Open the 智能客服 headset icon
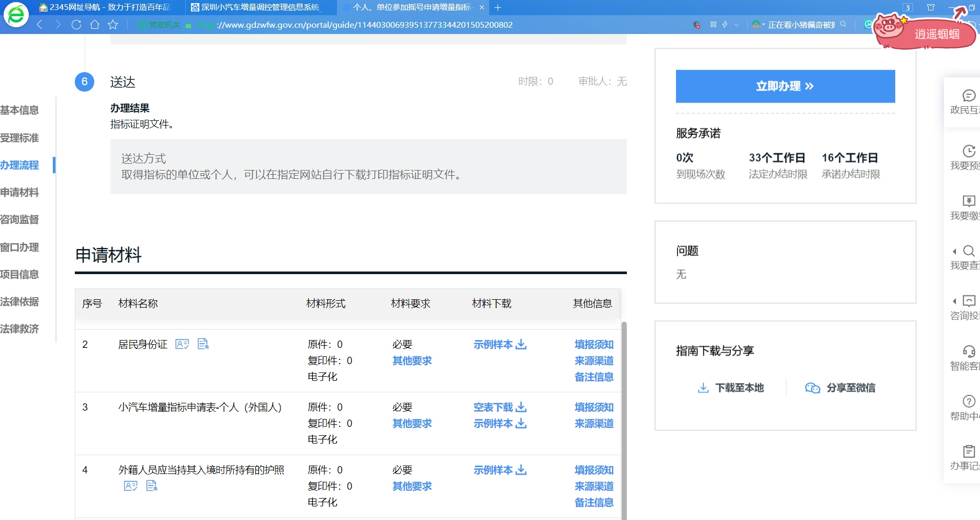 (x=968, y=351)
